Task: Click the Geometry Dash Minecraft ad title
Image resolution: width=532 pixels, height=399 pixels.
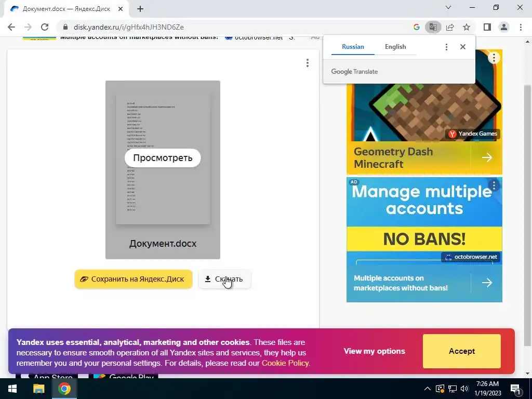Action: click(x=393, y=158)
